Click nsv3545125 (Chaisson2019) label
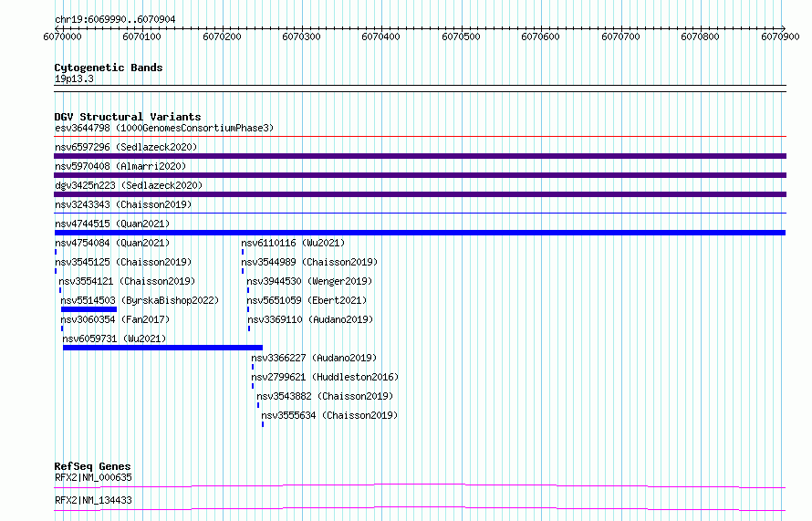Screen dimensions: 812x521 [x=123, y=262]
